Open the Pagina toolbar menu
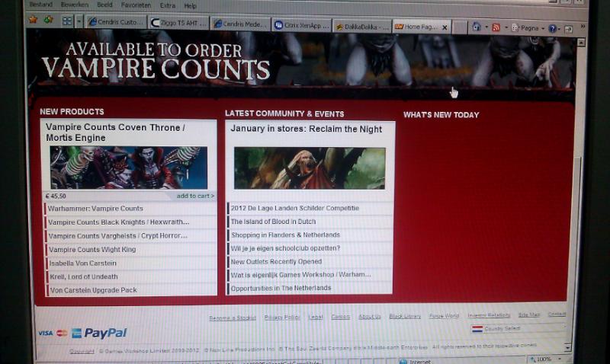This screenshot has height=364, width=610. coord(528,28)
